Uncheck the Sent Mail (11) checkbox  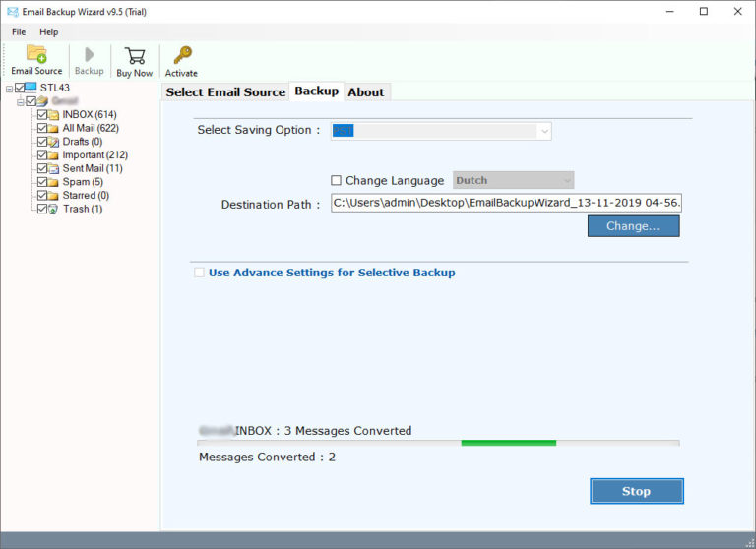42,168
